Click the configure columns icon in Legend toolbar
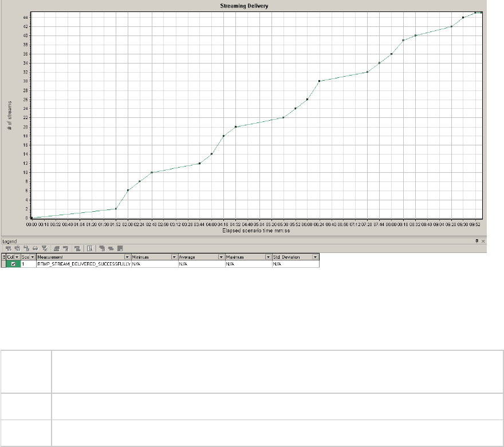 pos(90,248)
